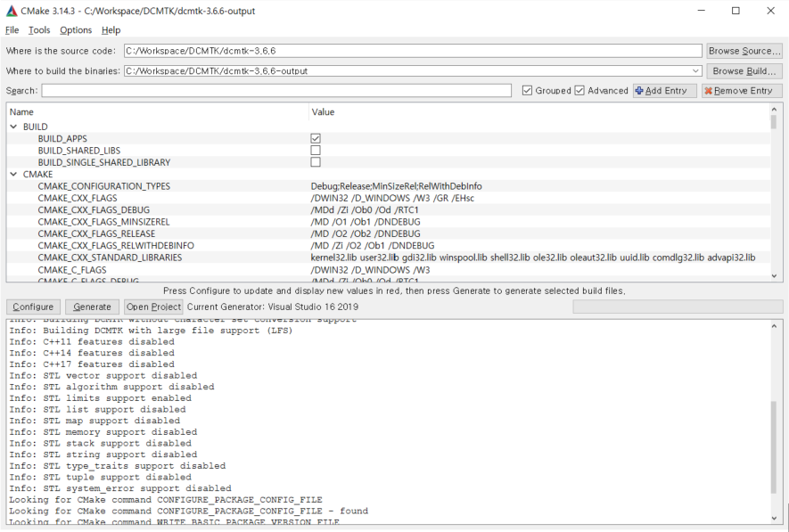Click the Open Project button
The height and width of the screenshot is (532, 789).
[153, 307]
